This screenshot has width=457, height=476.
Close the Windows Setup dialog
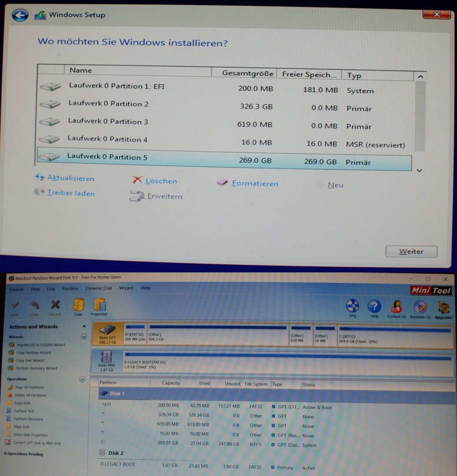coord(436,14)
